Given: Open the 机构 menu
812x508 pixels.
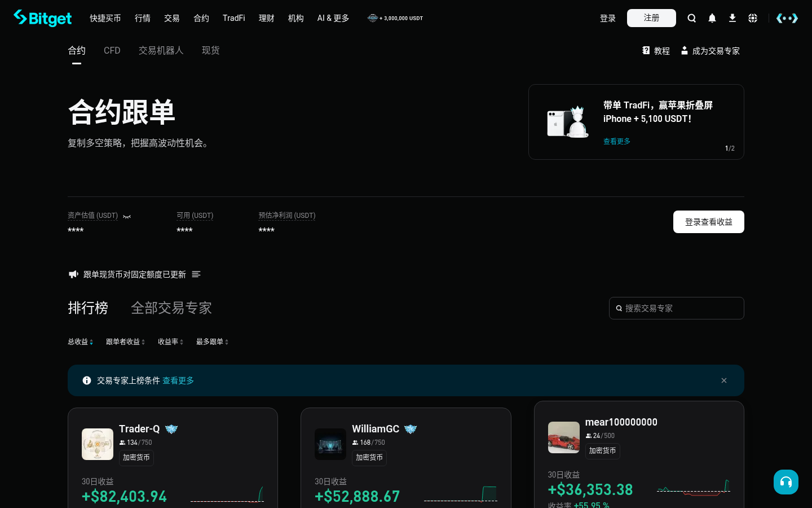Looking at the screenshot, I should click(x=296, y=18).
